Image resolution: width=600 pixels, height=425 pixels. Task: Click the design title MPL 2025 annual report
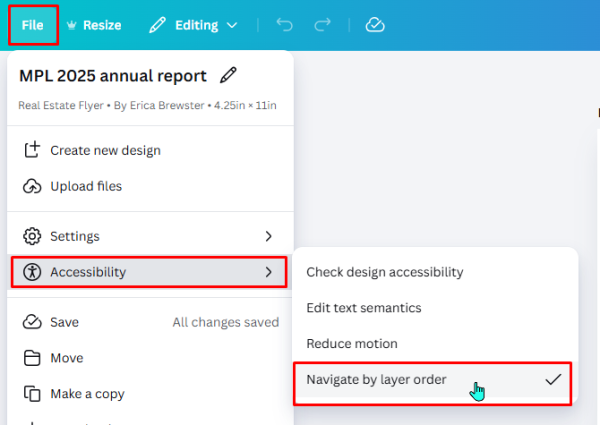click(113, 76)
